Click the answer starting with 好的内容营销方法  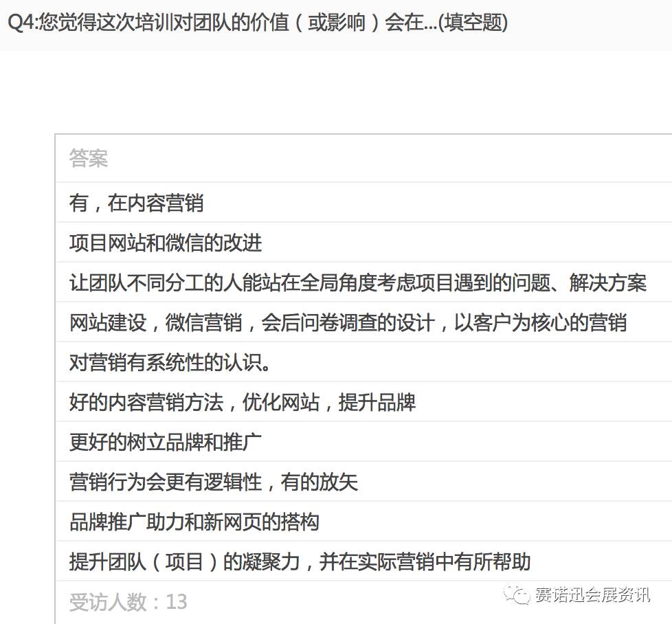click(x=242, y=402)
